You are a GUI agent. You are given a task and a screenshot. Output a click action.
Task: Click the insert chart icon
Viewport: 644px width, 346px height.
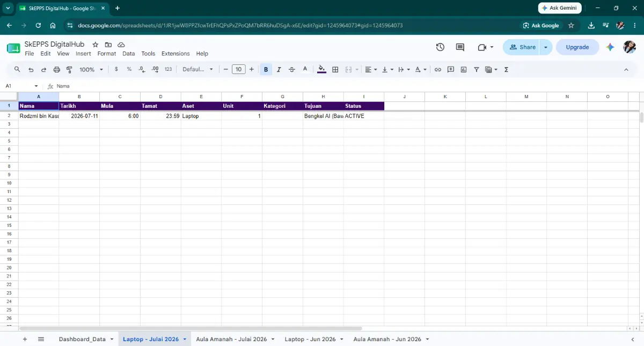click(464, 69)
